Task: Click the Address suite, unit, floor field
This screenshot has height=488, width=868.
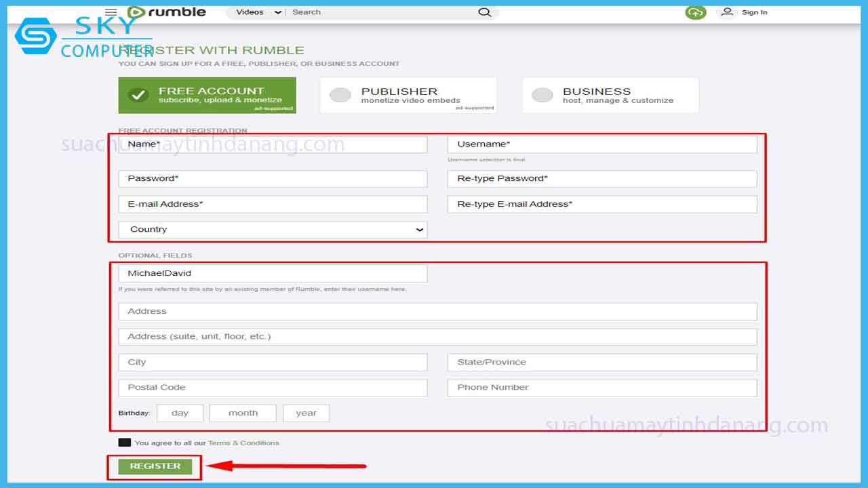Action: click(438, 337)
